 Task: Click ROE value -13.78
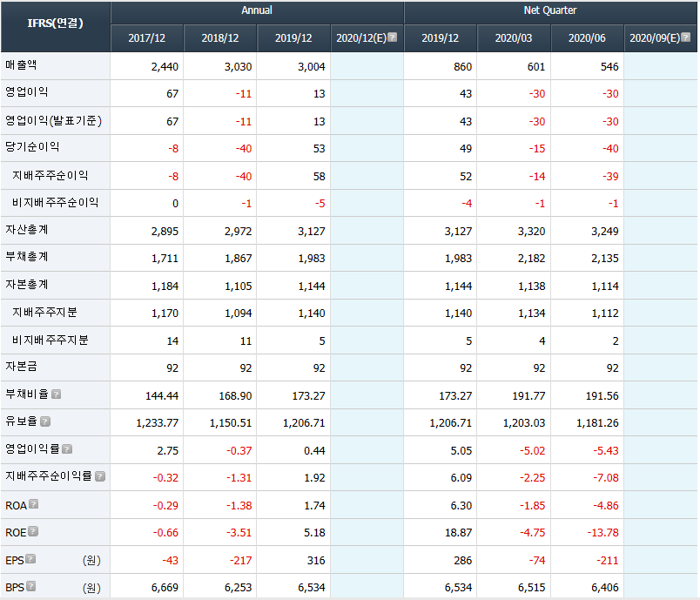[603, 533]
